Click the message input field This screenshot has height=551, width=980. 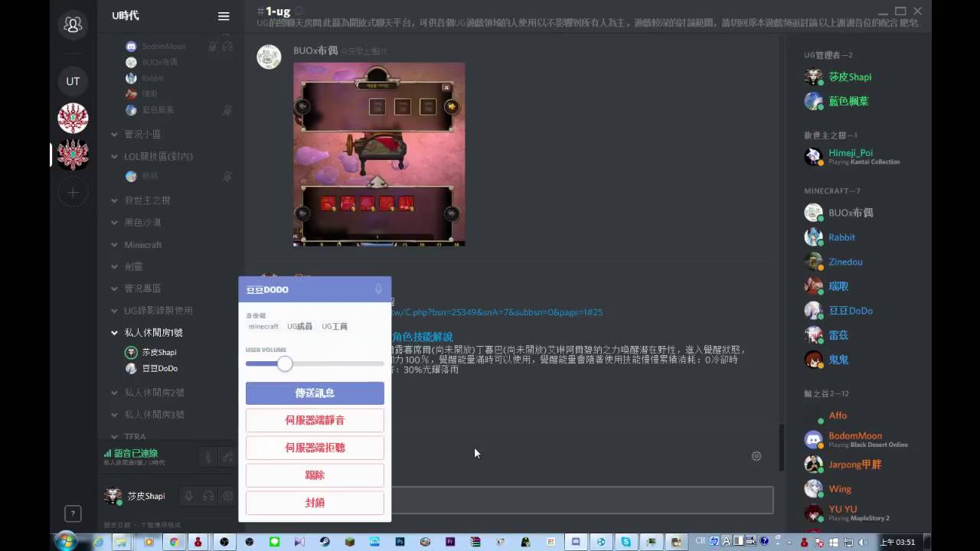click(x=582, y=500)
